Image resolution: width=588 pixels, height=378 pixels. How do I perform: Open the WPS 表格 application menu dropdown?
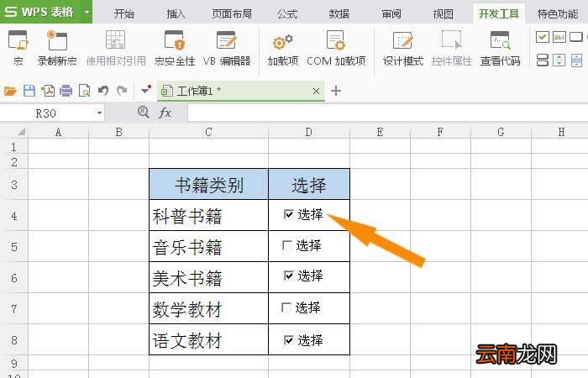[x=87, y=12]
